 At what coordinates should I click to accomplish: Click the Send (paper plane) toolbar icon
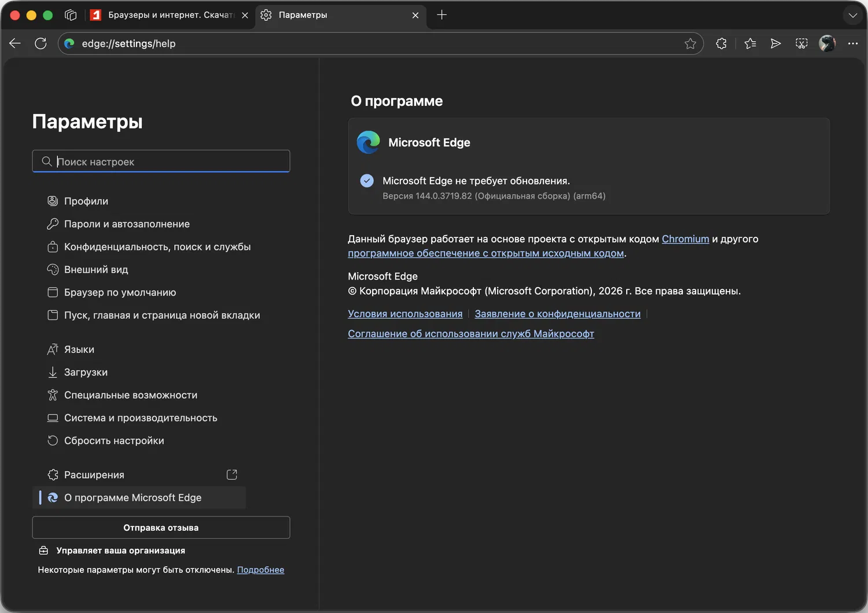coord(775,43)
